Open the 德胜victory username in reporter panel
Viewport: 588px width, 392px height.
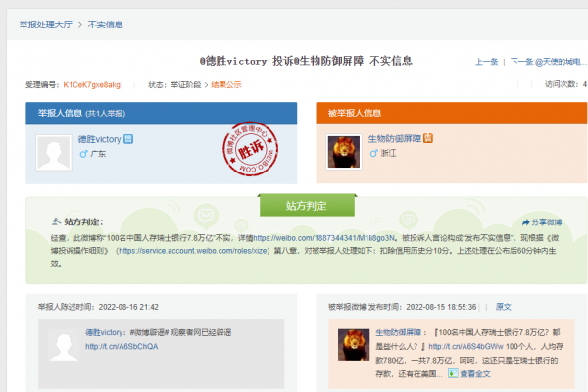coord(100,140)
